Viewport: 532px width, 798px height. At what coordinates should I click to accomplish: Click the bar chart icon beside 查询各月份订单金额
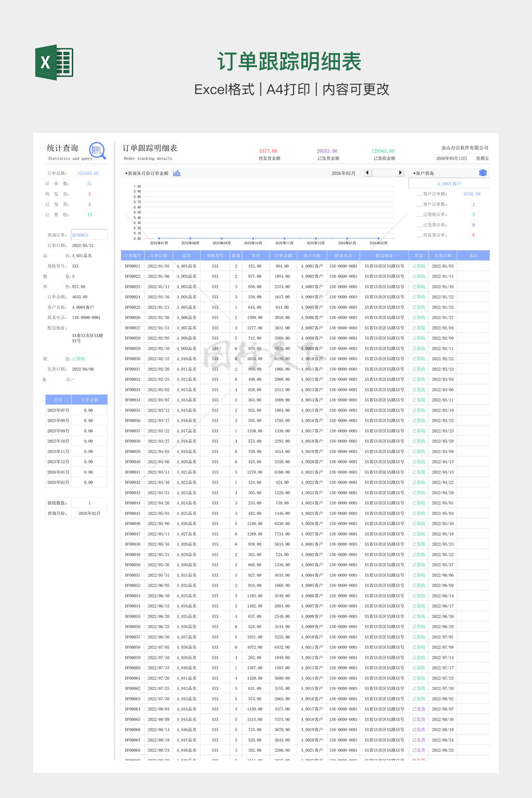(x=177, y=173)
